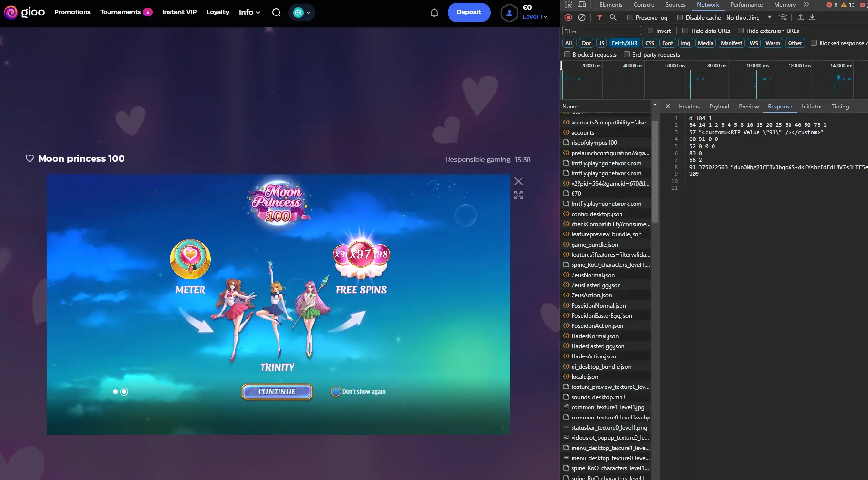The width and height of the screenshot is (868, 480).
Task: Select the DevTools inspect element icon
Action: 568,5
